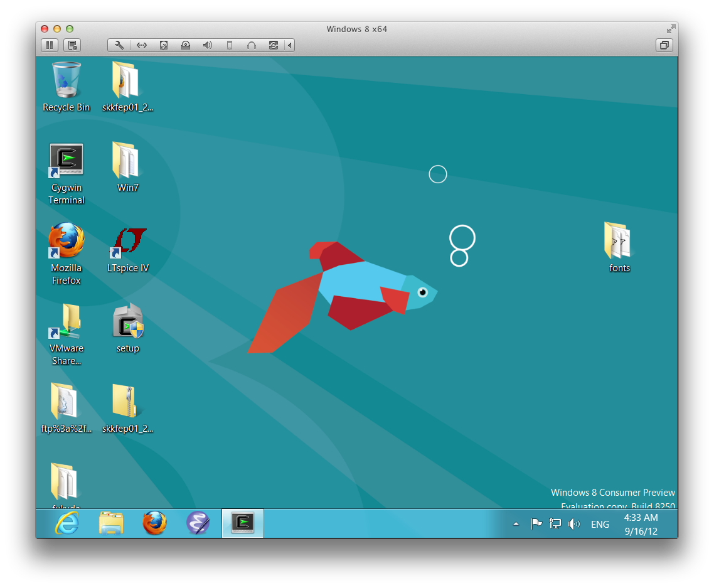This screenshot has width=714, height=588.
Task: Open the snapshot manager button
Action: pyautogui.click(x=72, y=45)
